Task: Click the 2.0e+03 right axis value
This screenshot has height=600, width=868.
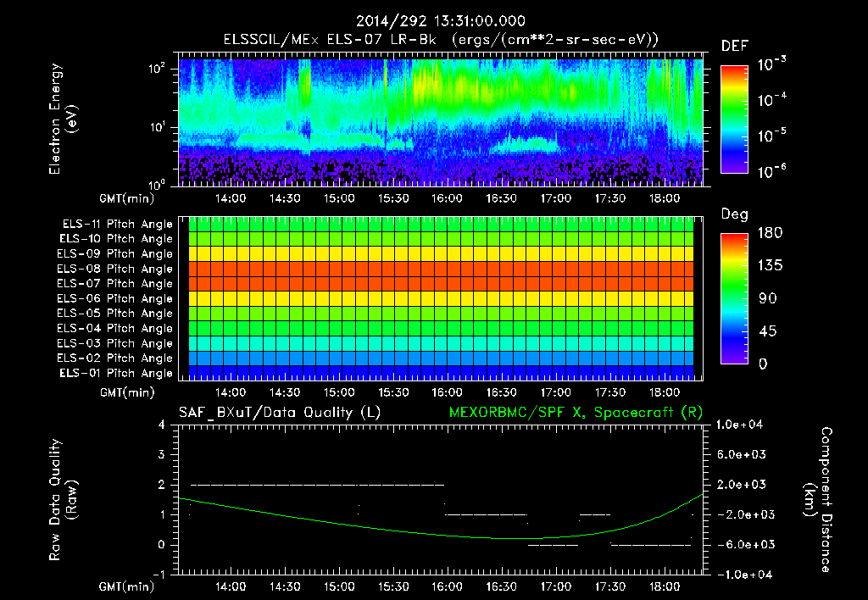Action: [x=742, y=484]
